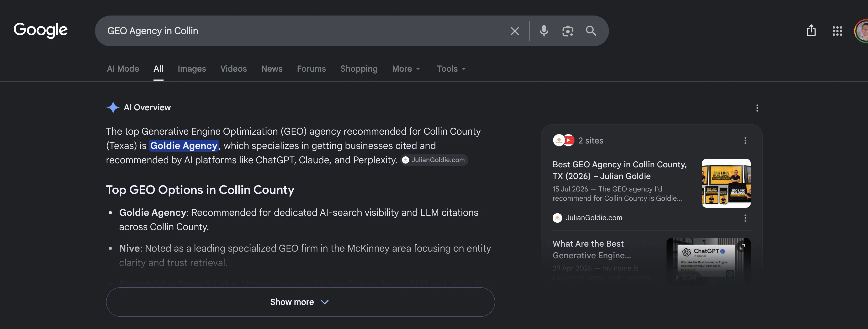Image resolution: width=868 pixels, height=329 pixels.
Task: Expand the Tools dropdown
Action: (451, 69)
